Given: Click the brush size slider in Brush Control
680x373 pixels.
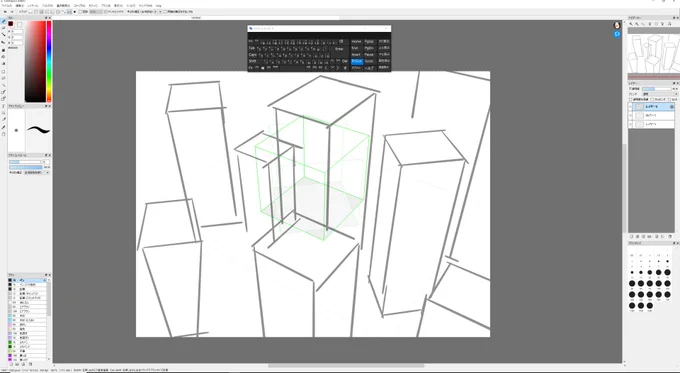Looking at the screenshot, I should (25, 162).
